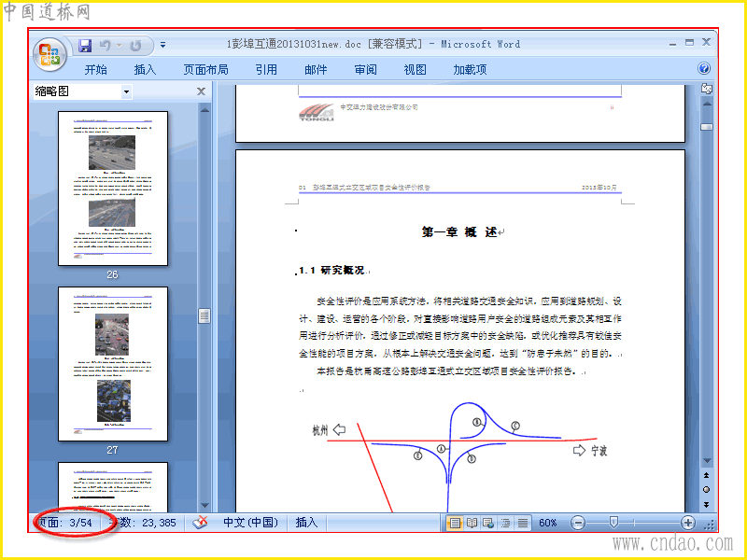
Task: Switch to Draft view button
Action: pos(523,523)
